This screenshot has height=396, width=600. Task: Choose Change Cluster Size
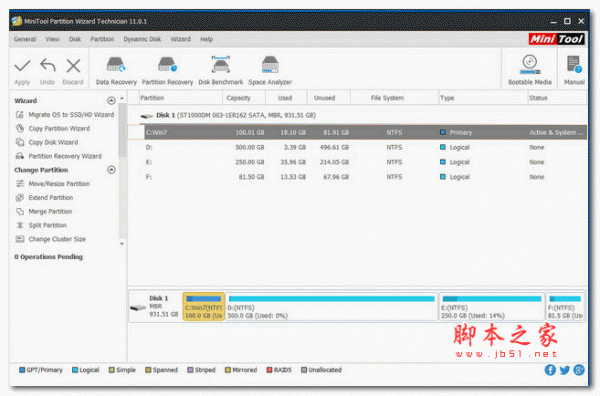click(50, 239)
